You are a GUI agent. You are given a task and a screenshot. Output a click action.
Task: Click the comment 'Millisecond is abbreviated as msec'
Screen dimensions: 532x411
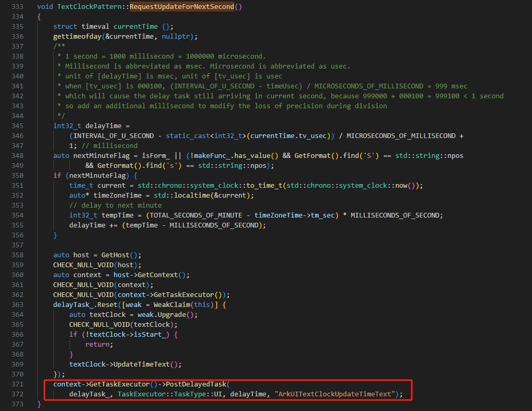click(x=135, y=66)
